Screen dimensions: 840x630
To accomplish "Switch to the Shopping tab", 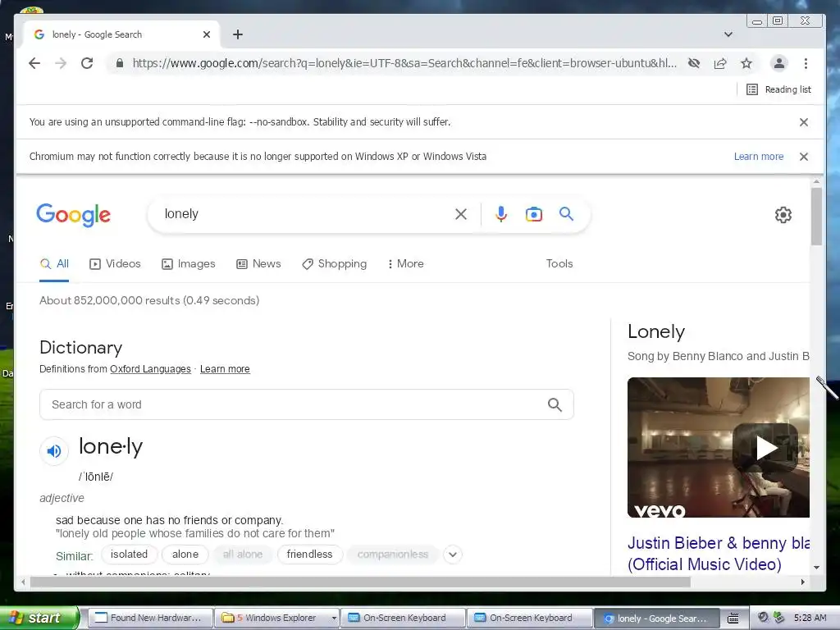I will coord(335,263).
